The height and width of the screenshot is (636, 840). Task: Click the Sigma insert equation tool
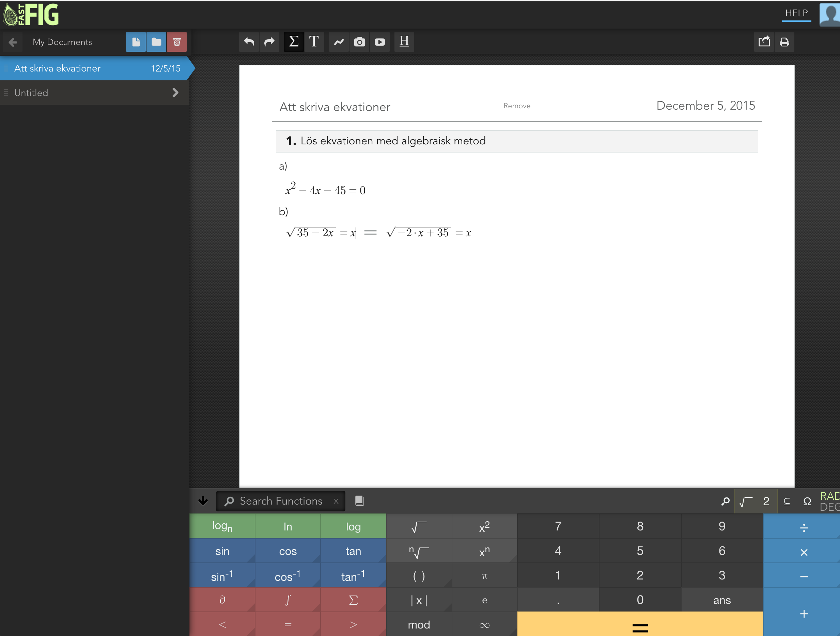tap(294, 42)
